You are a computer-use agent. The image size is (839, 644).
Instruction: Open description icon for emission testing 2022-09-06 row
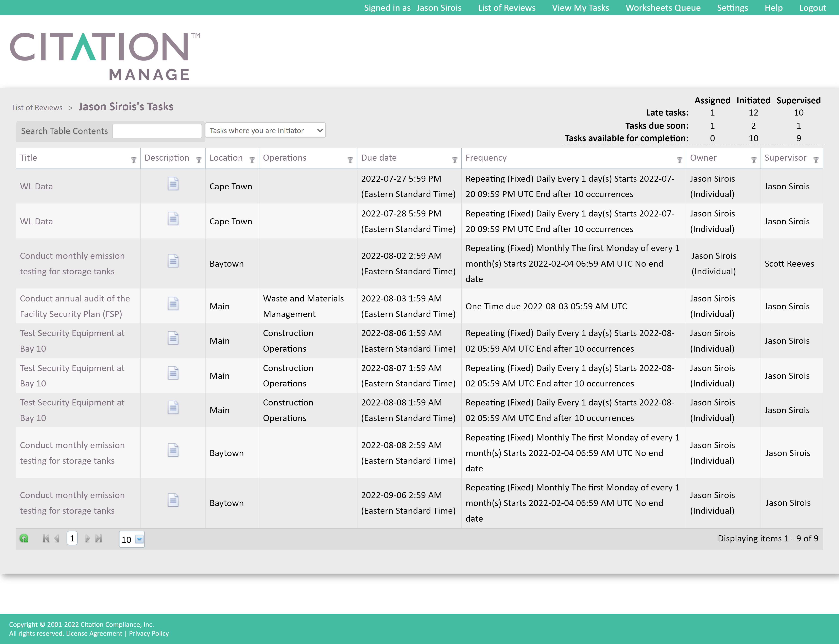coord(173,500)
